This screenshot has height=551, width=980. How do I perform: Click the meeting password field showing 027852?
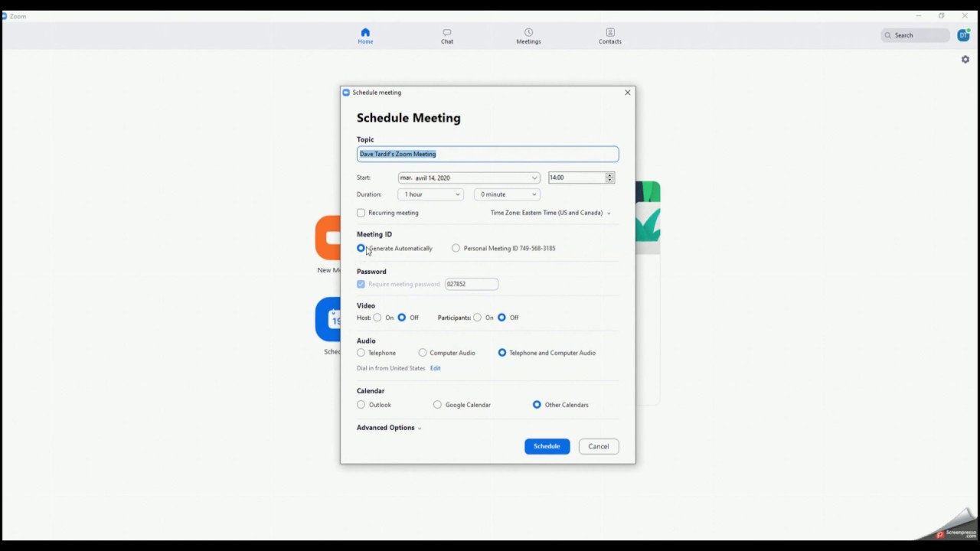472,284
